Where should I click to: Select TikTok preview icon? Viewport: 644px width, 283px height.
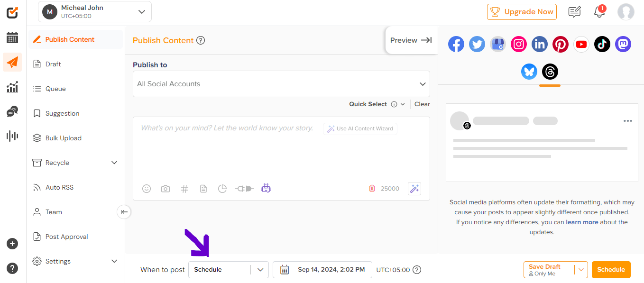pos(602,45)
